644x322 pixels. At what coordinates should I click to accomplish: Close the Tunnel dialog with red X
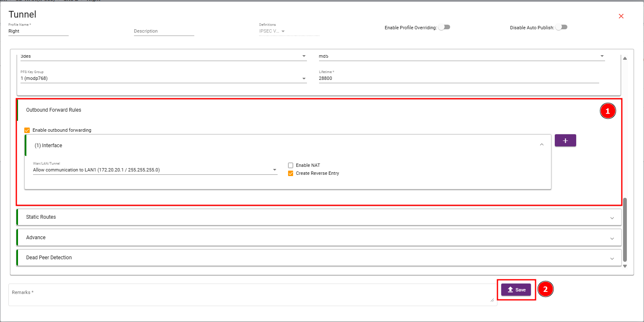[621, 16]
